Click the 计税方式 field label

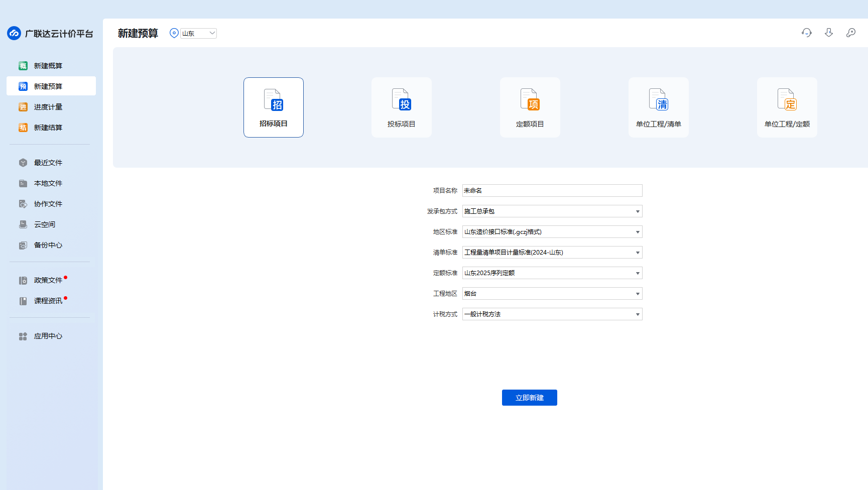[445, 314]
